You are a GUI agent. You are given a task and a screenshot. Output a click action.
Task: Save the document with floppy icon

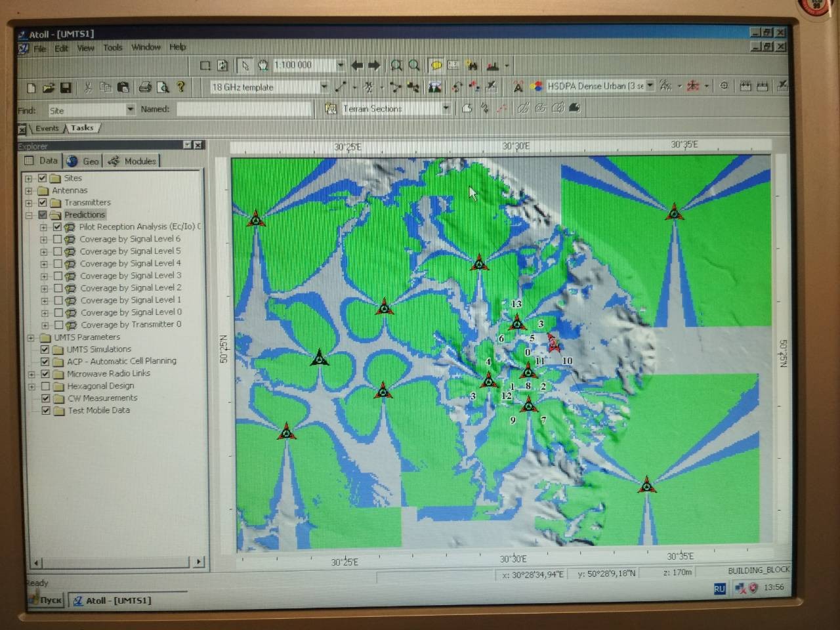[66, 87]
